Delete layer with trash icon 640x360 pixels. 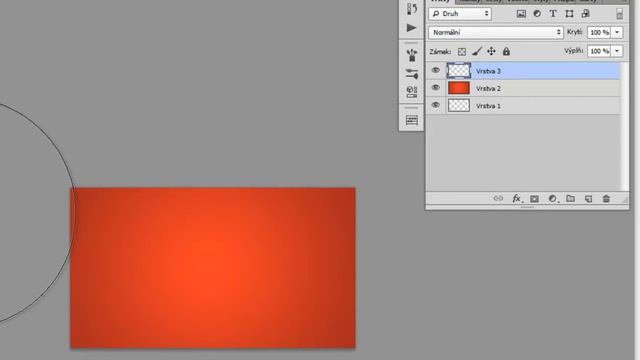[x=606, y=199]
